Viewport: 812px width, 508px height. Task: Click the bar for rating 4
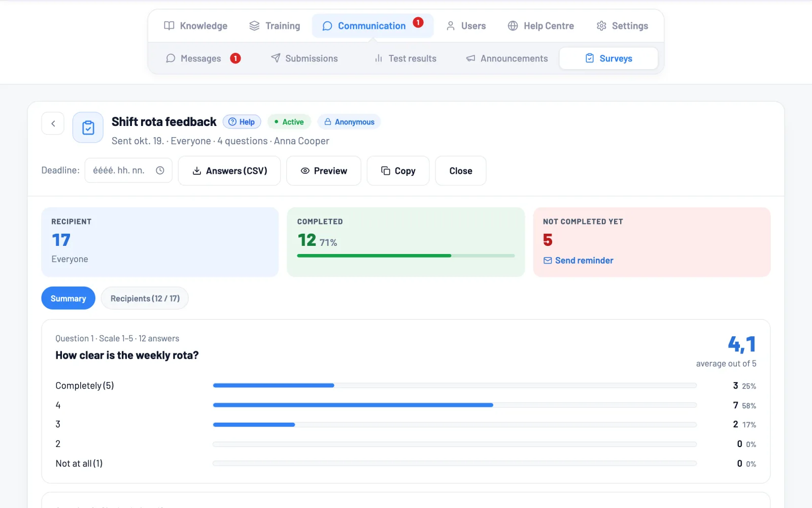pyautogui.click(x=455, y=405)
